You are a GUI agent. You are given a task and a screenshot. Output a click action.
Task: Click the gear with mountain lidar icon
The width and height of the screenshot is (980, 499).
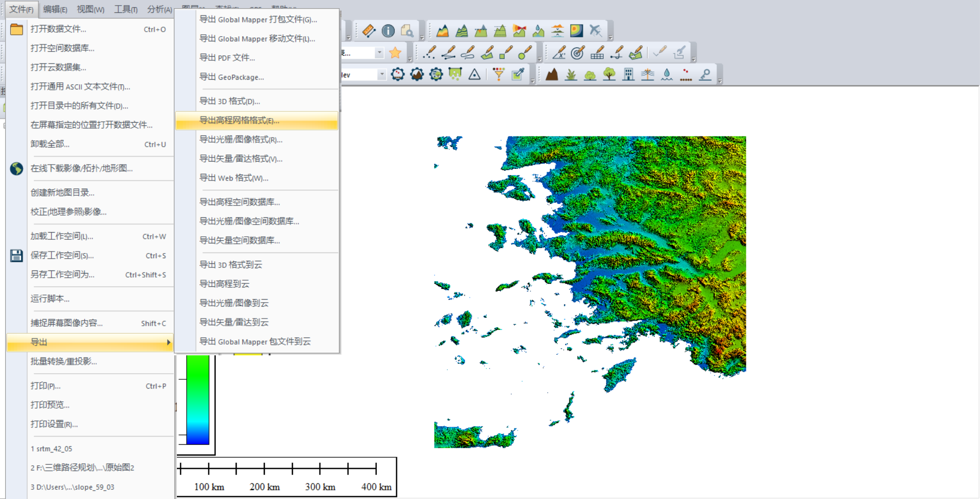tap(417, 74)
